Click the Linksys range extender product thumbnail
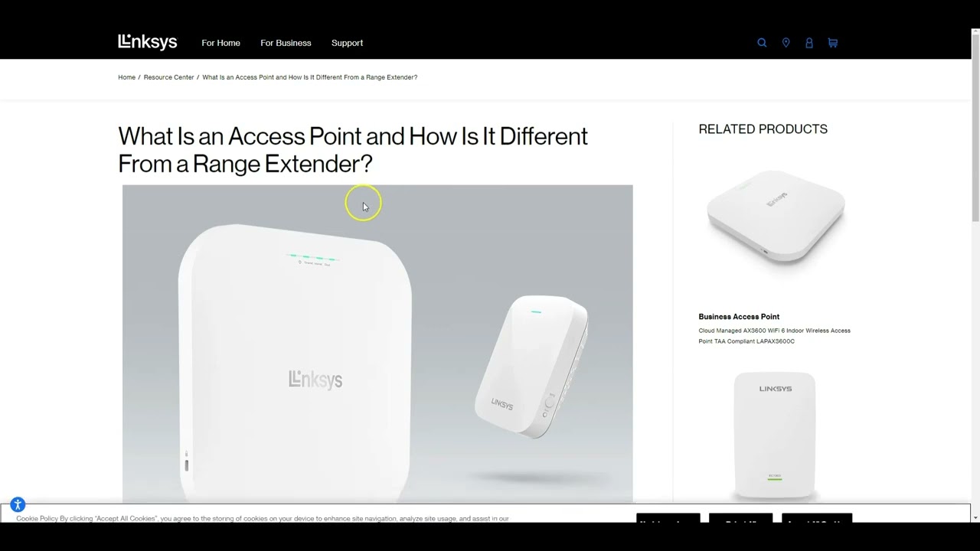 tap(775, 435)
